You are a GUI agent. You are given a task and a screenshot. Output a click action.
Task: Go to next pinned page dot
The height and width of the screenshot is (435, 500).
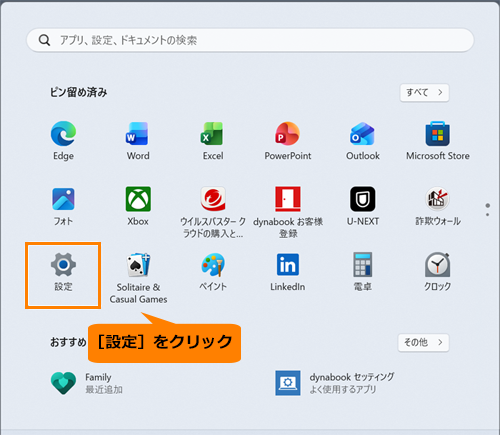[488, 215]
